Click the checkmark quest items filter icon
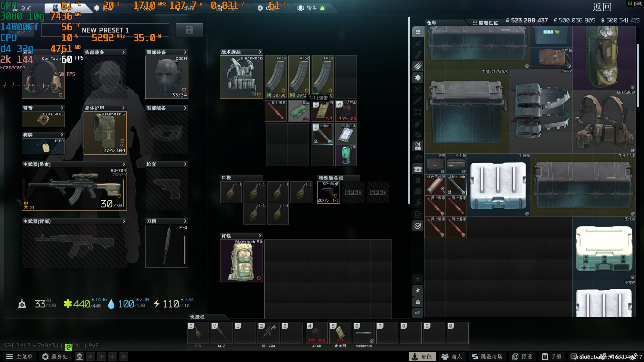The image size is (644, 362). pyautogui.click(x=418, y=226)
